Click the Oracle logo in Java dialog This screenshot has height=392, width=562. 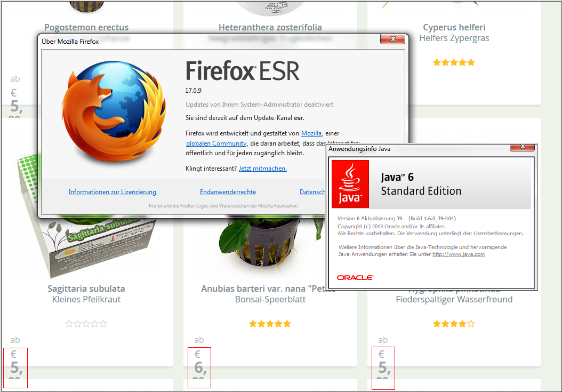point(355,277)
